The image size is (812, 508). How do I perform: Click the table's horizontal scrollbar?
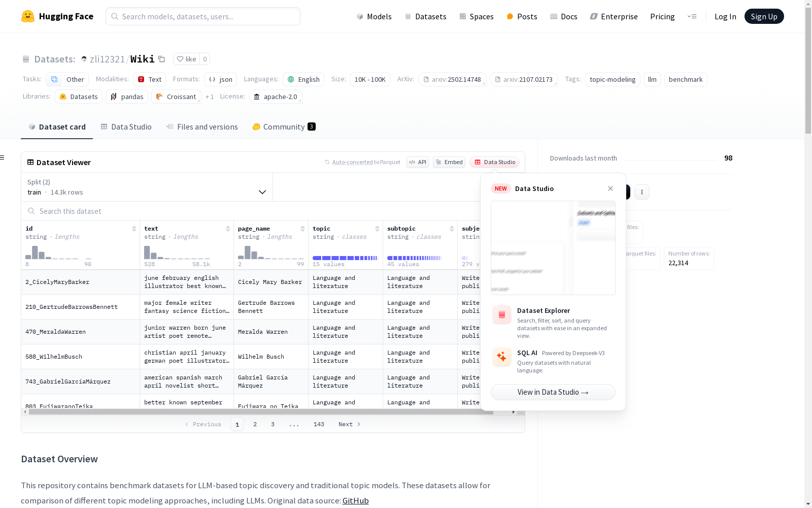tap(261, 412)
